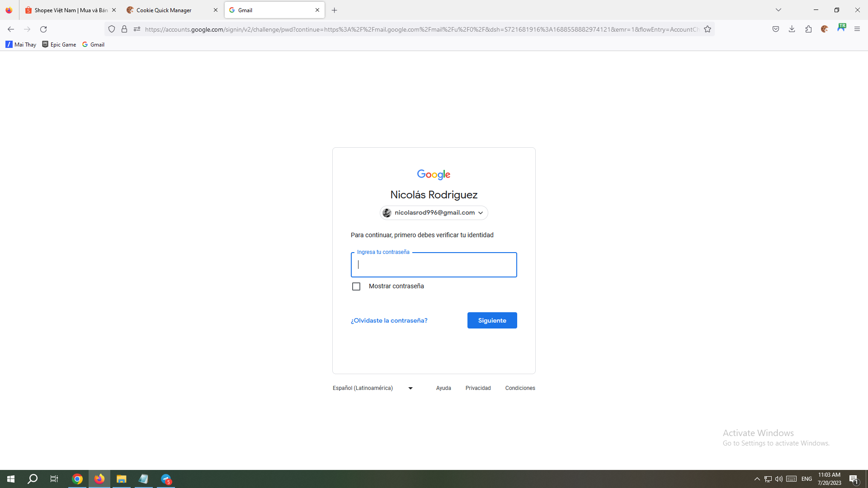
Task: Switch to the Shopee Việt Nam tab
Action: pos(71,10)
